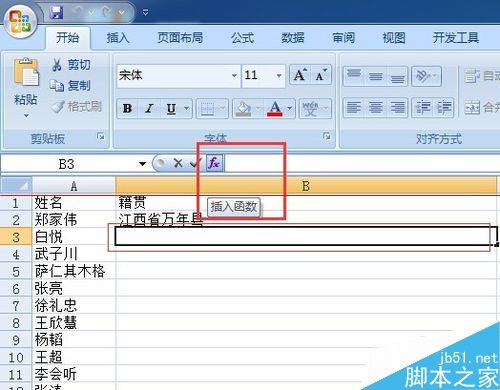500x390 pixels.
Task: Open the 公式 ribbon tab
Action: (x=243, y=38)
